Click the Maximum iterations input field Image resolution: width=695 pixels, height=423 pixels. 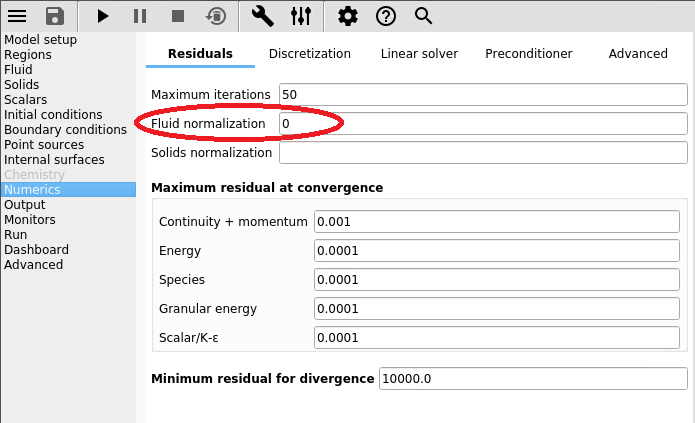point(483,94)
